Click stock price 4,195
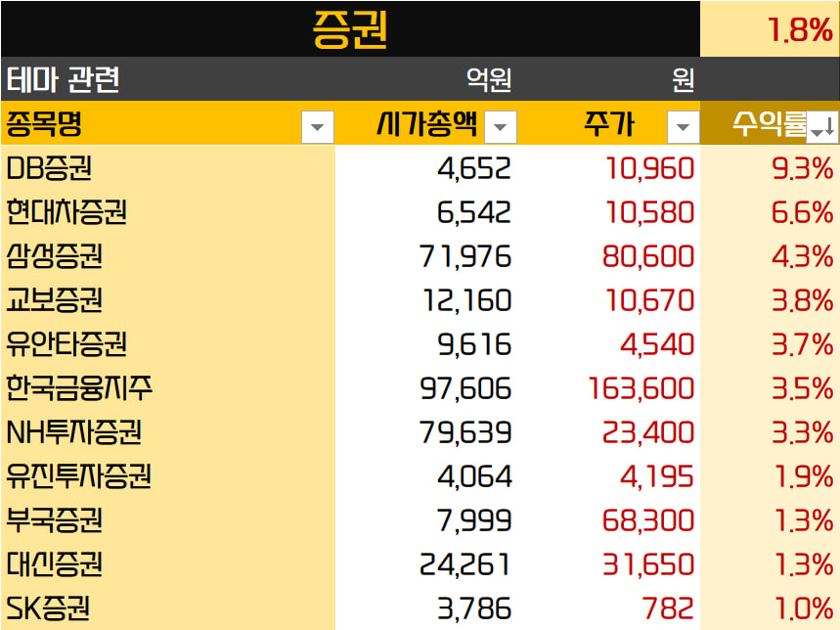Viewport: 840px width, 630px height. (x=657, y=476)
